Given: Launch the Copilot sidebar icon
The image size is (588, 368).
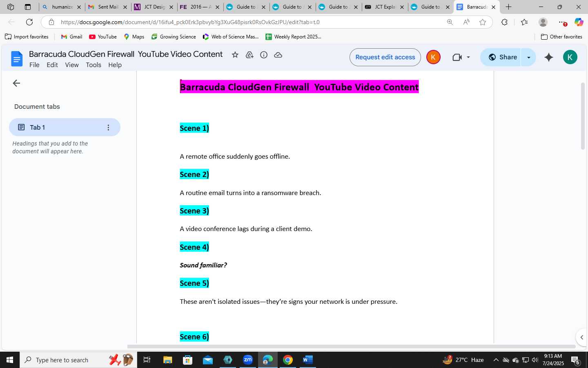Looking at the screenshot, I should click(579, 22).
